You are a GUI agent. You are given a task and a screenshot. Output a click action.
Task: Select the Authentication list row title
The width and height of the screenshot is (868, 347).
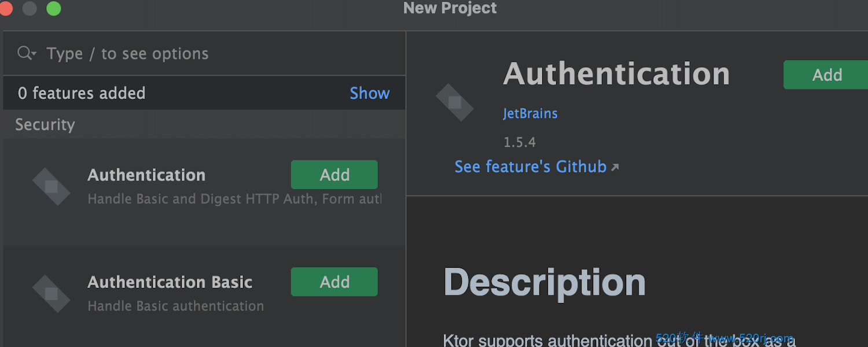146,175
